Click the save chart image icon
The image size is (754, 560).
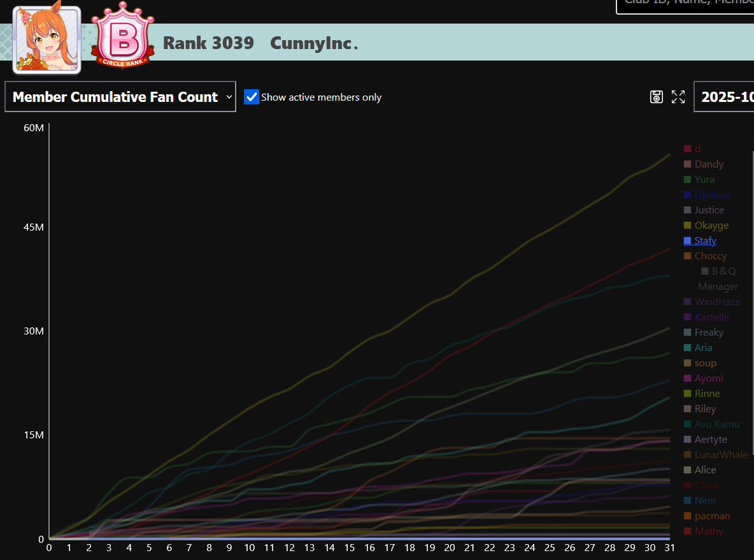pos(657,97)
